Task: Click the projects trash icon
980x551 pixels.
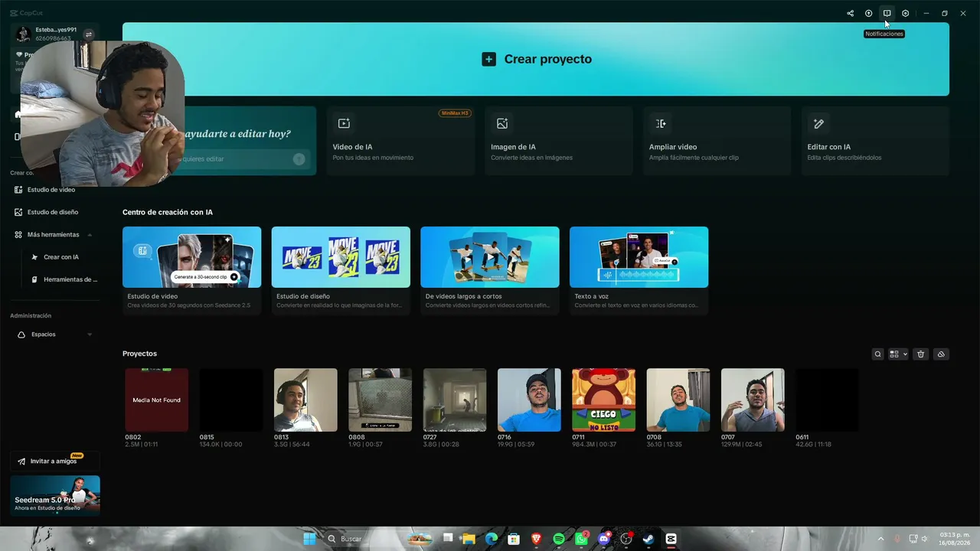Action: [x=921, y=354]
